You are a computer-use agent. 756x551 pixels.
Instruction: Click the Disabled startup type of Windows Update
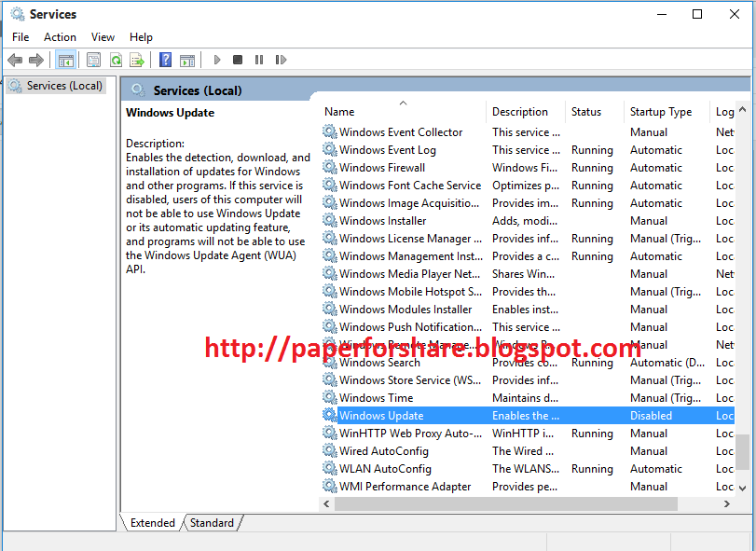pyautogui.click(x=651, y=416)
